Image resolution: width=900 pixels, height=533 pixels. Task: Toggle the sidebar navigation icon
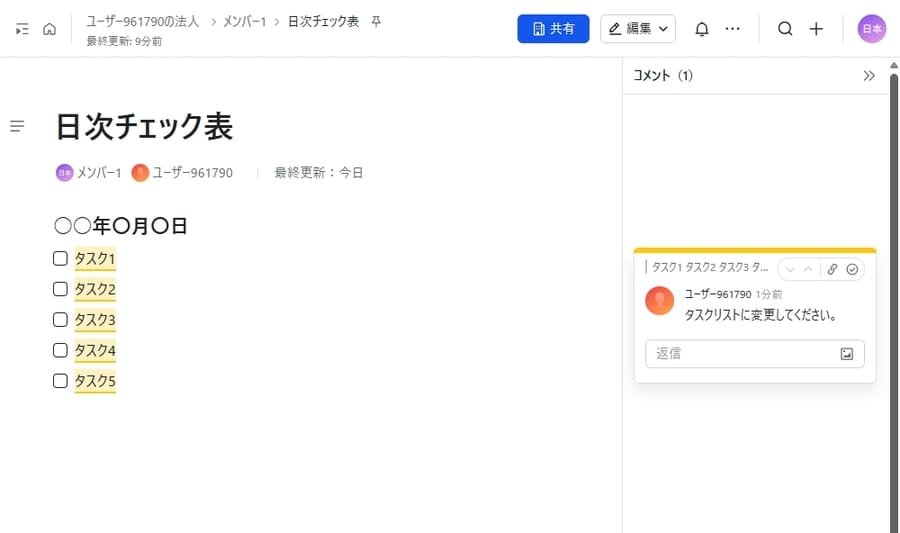tap(22, 29)
